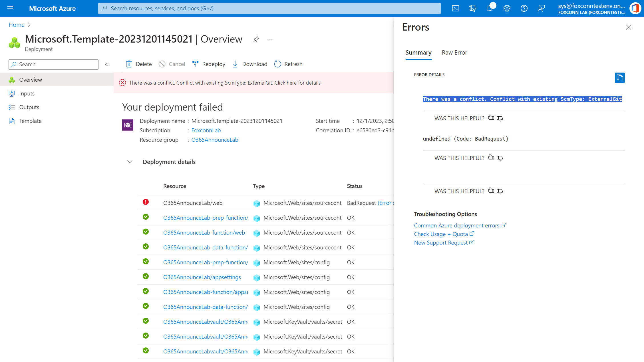Open the overflow menu next to Overview title
Screen dimensions: 644x362
pyautogui.click(x=269, y=39)
